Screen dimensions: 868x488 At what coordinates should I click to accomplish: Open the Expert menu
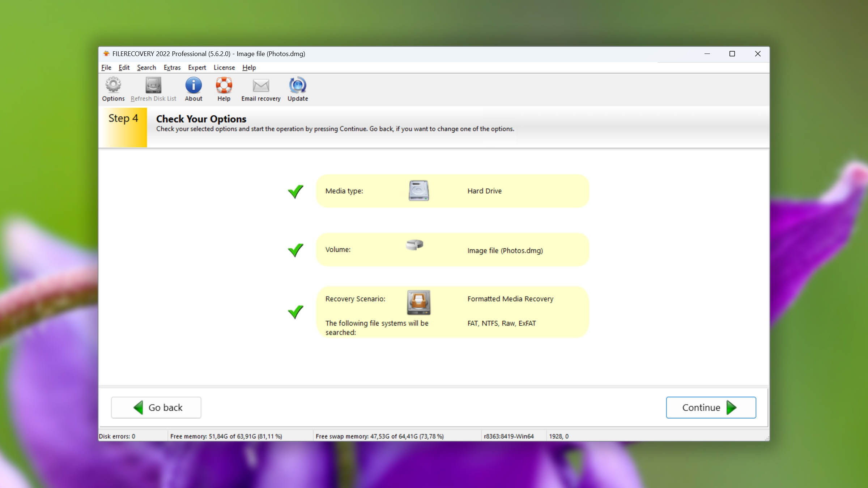click(x=197, y=68)
